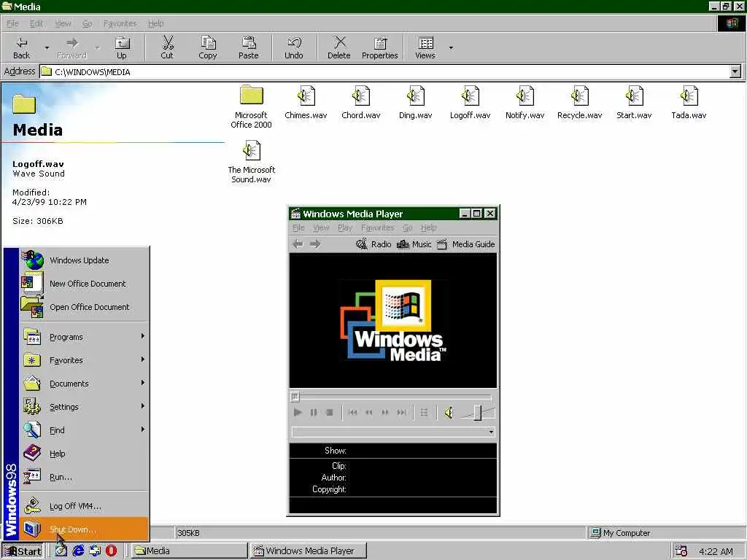Open the File menu in Media window

coord(12,23)
